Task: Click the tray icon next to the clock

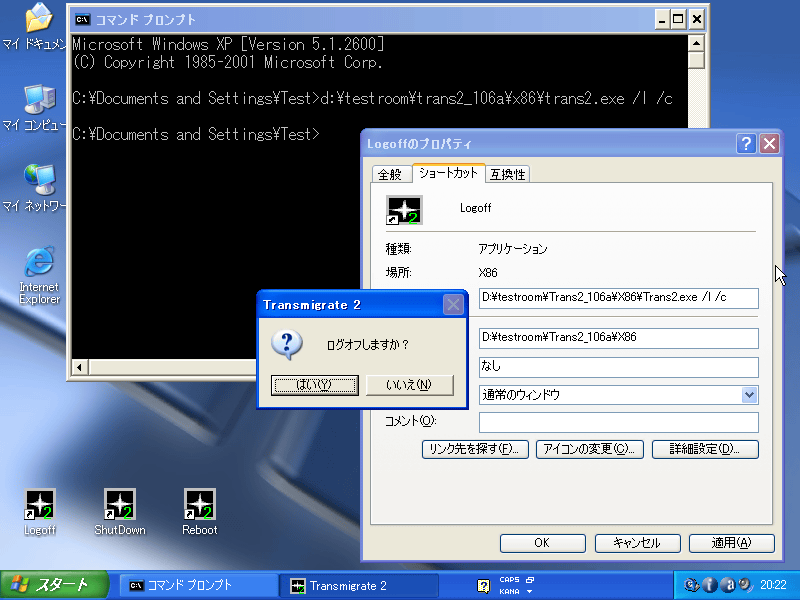Action: coord(745,585)
